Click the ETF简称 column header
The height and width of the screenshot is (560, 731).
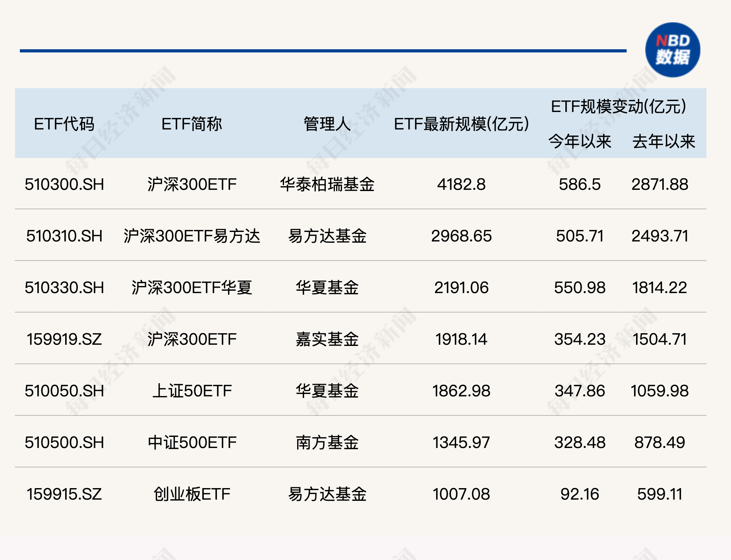pyautogui.click(x=191, y=124)
